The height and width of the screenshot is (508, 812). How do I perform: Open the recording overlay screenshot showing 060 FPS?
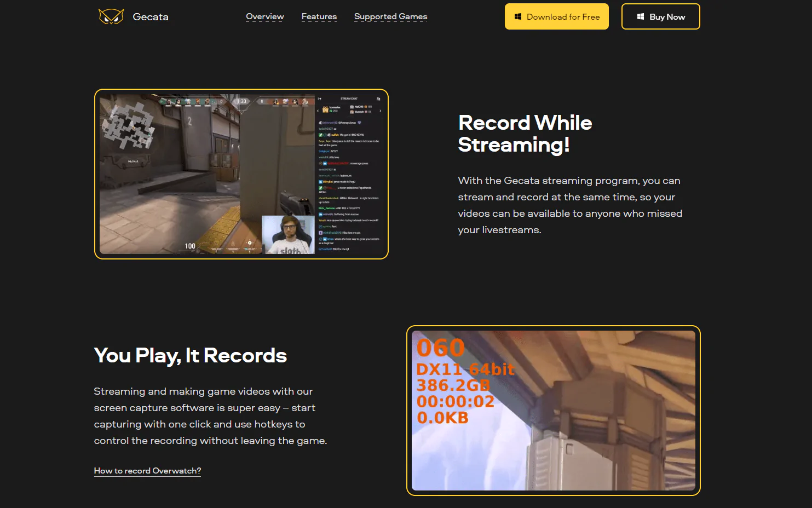click(x=554, y=411)
